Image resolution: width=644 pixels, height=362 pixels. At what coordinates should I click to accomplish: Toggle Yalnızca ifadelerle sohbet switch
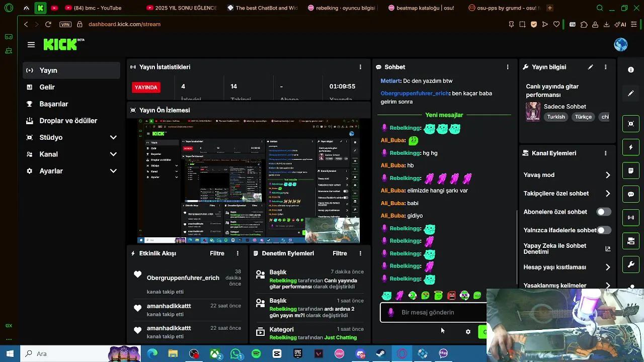(604, 230)
